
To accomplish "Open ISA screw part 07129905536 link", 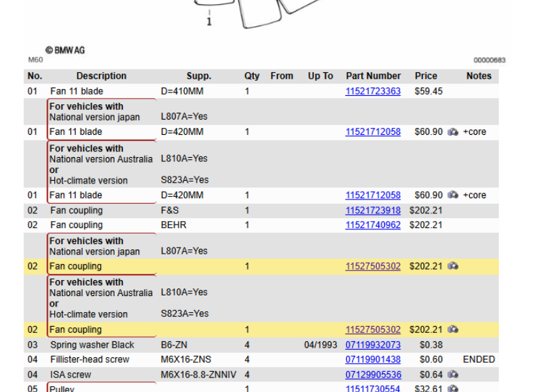I will [x=373, y=375].
